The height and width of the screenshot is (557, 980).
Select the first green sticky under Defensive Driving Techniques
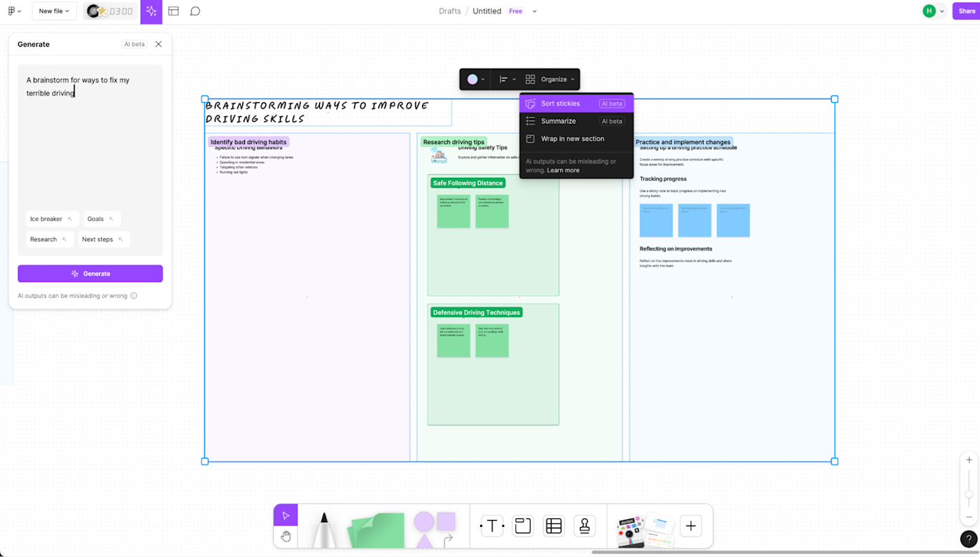454,341
